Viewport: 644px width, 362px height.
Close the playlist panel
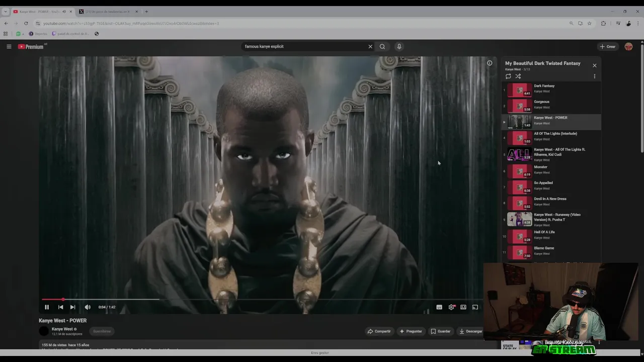(594, 65)
